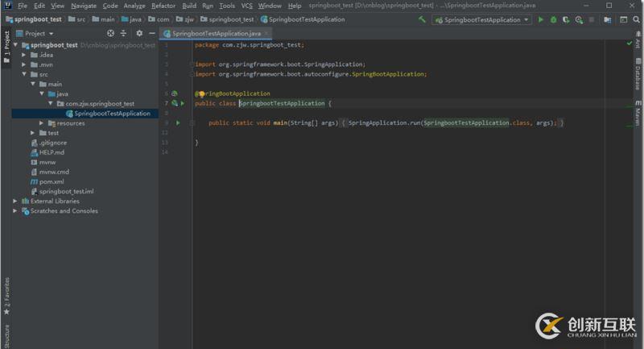This screenshot has width=644, height=349.
Task: Open the File menu
Action: pyautogui.click(x=23, y=6)
